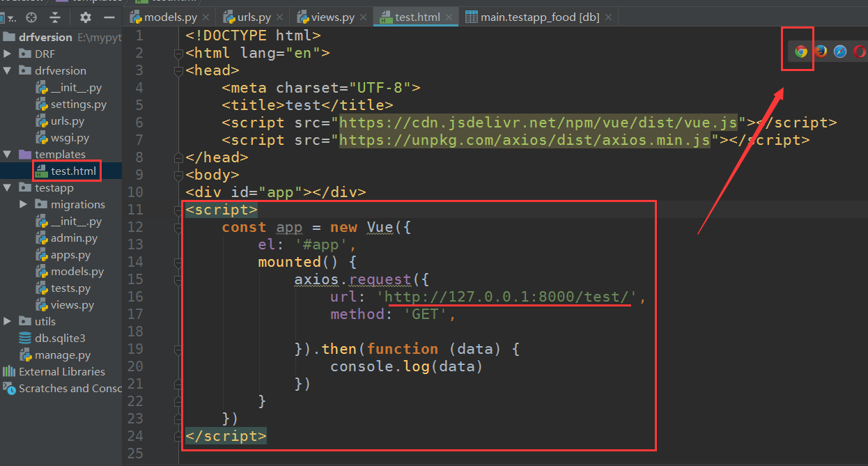Click the scroll-from-source target icon
The image size is (868, 466).
point(31,17)
